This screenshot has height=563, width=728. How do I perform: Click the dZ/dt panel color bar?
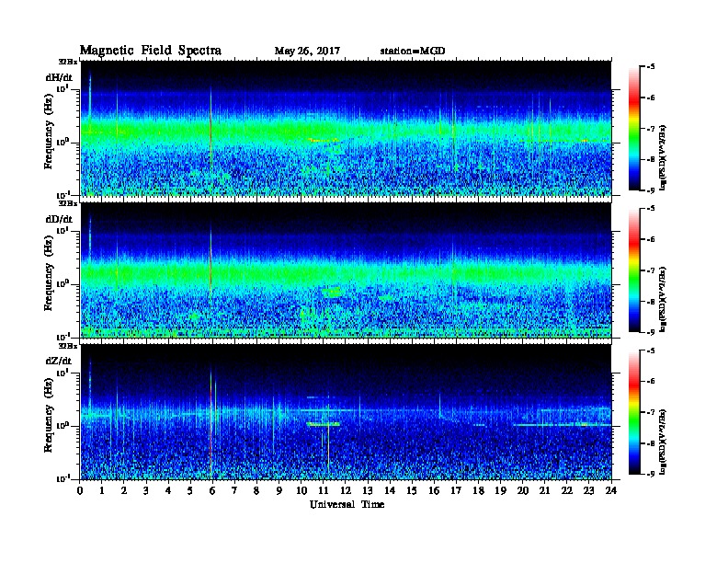click(x=634, y=412)
